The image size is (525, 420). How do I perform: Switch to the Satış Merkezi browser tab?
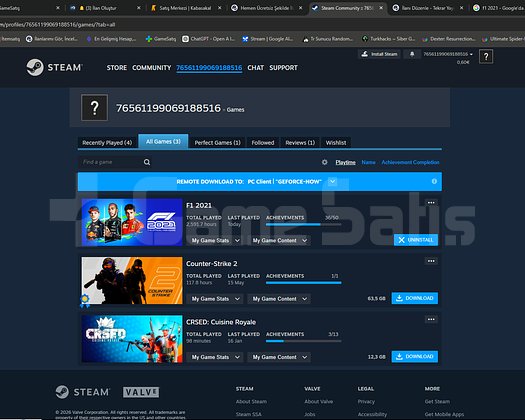(x=186, y=8)
